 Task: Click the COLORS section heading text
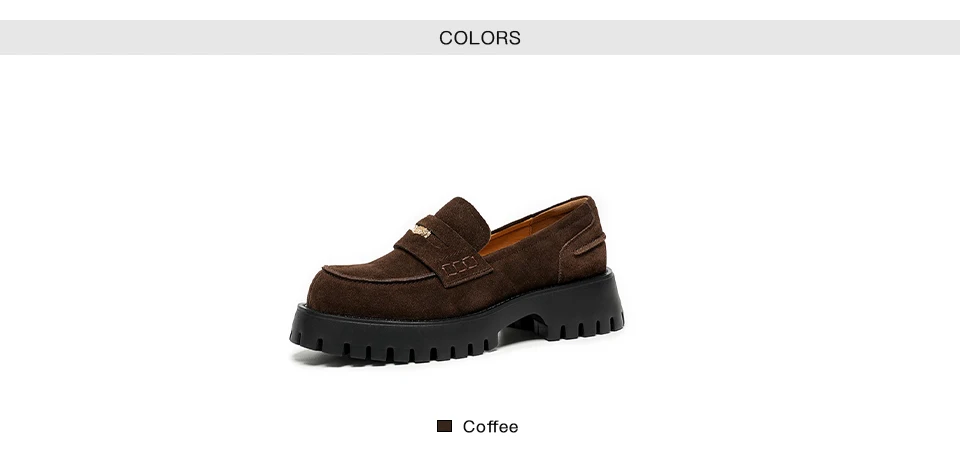[480, 38]
